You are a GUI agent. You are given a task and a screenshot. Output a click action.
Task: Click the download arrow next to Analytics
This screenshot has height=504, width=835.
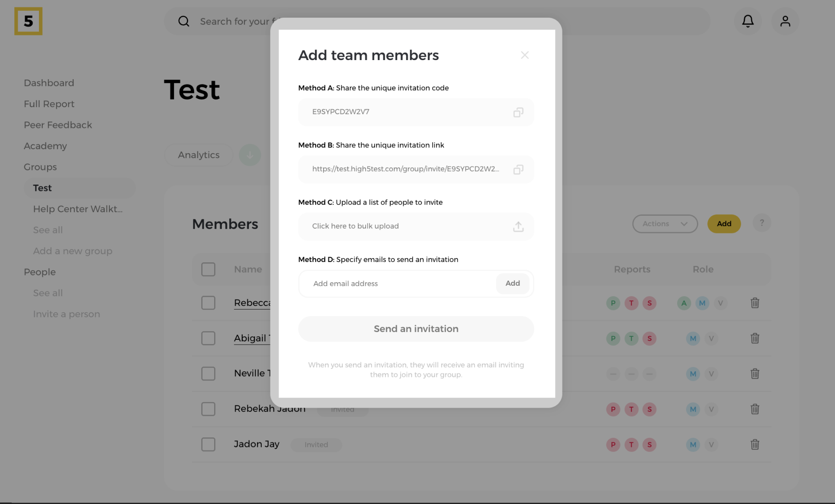pyautogui.click(x=250, y=155)
